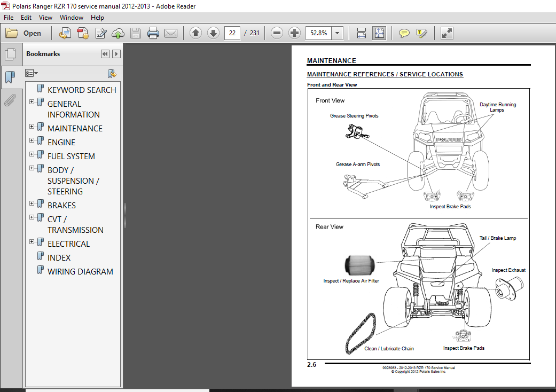Open the Window menu
Screen dimensions: 556x392
71,18
